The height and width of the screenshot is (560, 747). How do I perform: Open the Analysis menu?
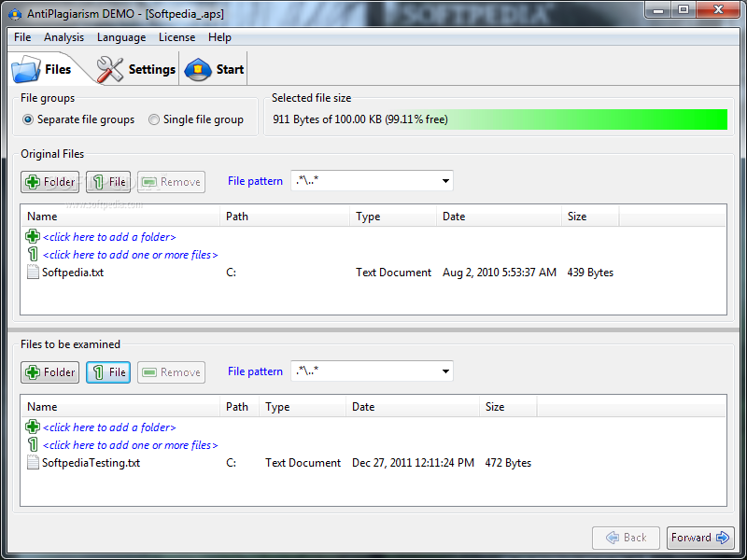pyautogui.click(x=63, y=37)
